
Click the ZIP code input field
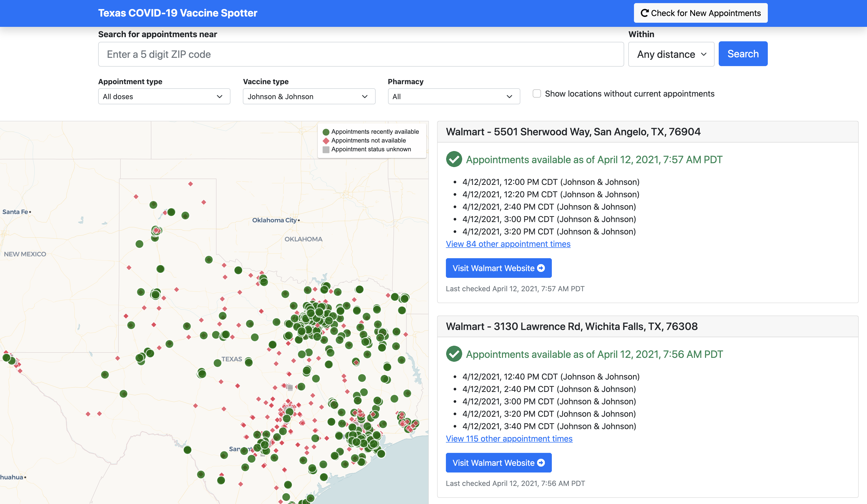click(361, 54)
